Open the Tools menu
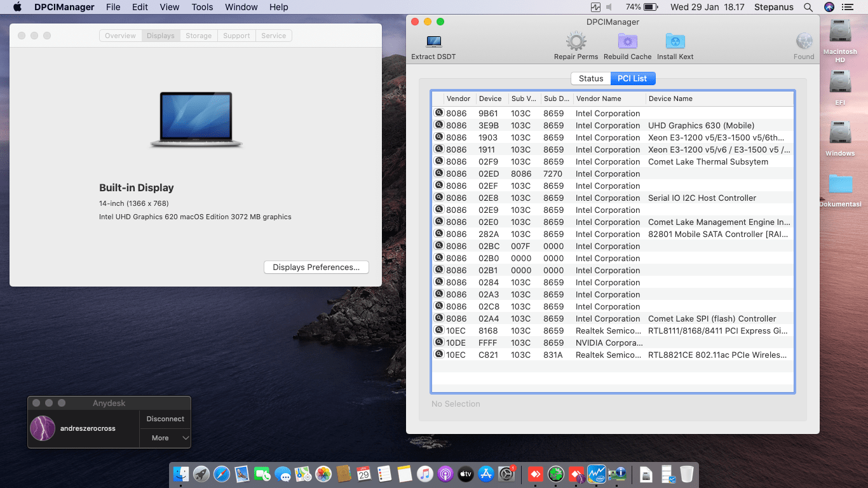The width and height of the screenshot is (868, 488). pyautogui.click(x=202, y=7)
